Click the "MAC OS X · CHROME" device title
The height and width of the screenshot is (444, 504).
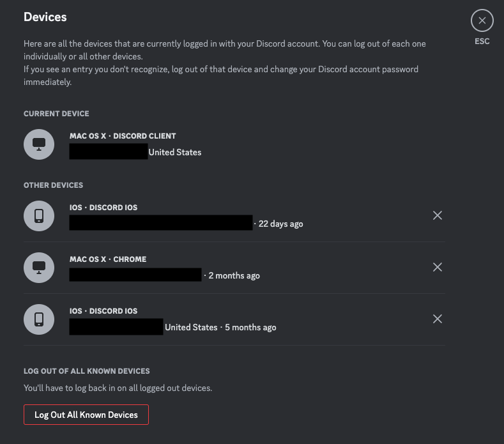click(x=108, y=259)
